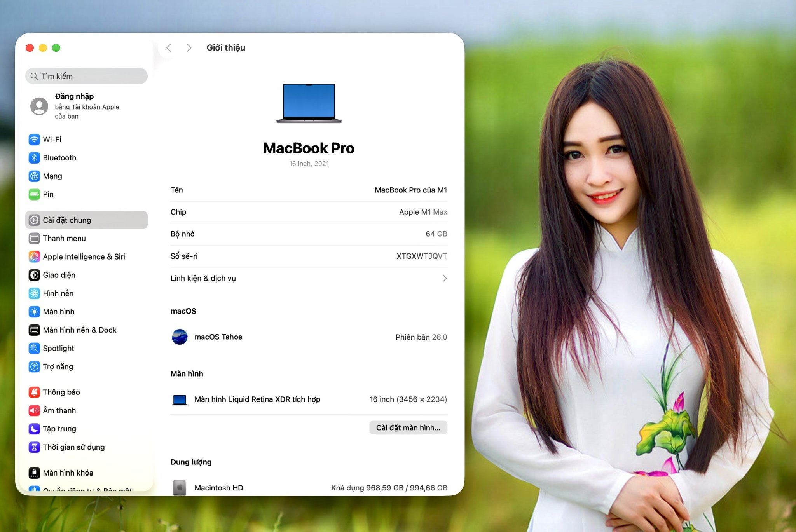Screen dimensions: 796x532
Task: Switch to the Thanh menu section
Action: (x=64, y=238)
